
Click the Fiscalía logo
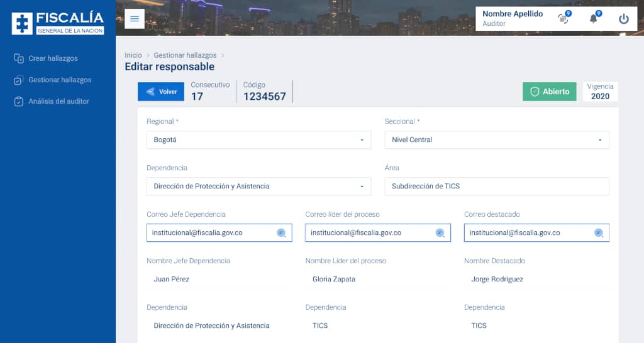tap(58, 23)
